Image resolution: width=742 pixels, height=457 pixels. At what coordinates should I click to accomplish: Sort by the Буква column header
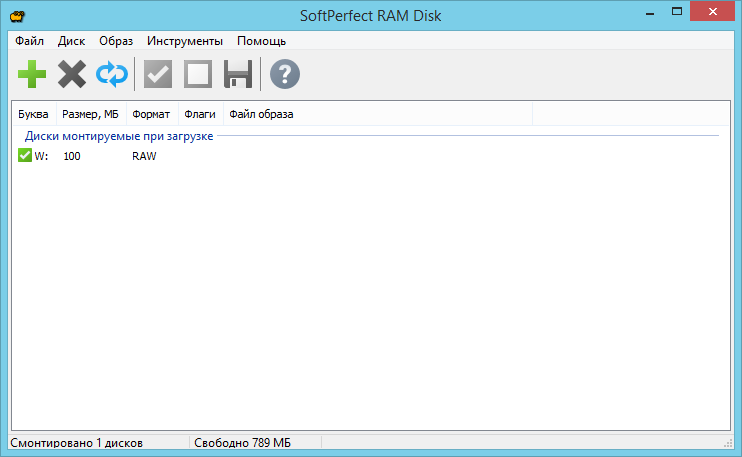tap(33, 114)
